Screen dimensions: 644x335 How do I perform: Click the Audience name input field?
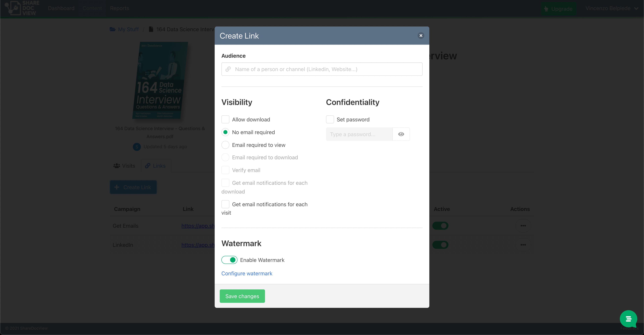pos(322,69)
